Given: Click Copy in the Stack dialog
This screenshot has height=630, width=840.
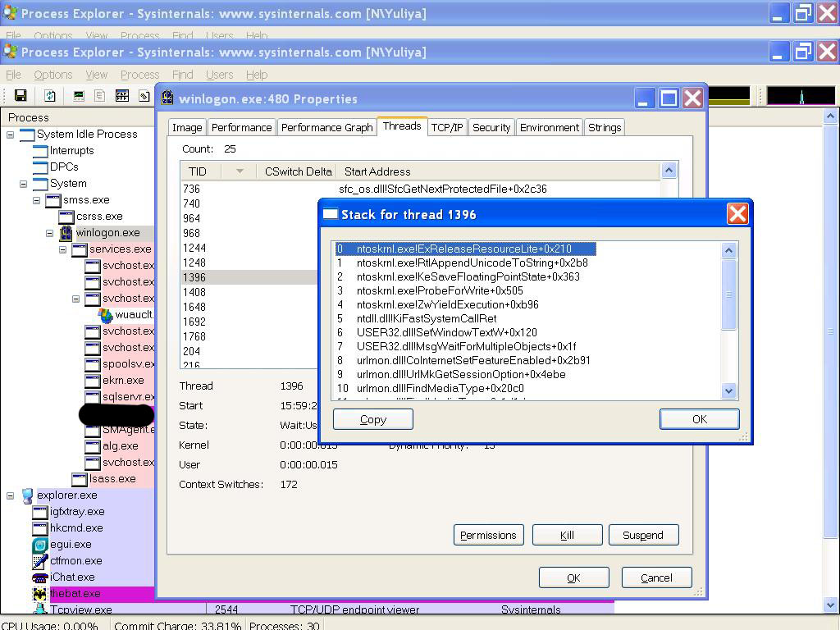Looking at the screenshot, I should click(x=373, y=419).
